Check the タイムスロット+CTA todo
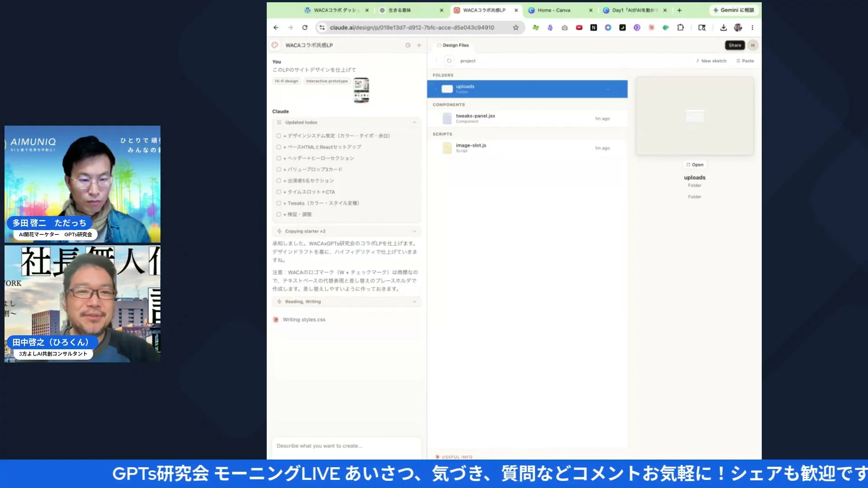This screenshot has height=488, width=868. point(279,192)
